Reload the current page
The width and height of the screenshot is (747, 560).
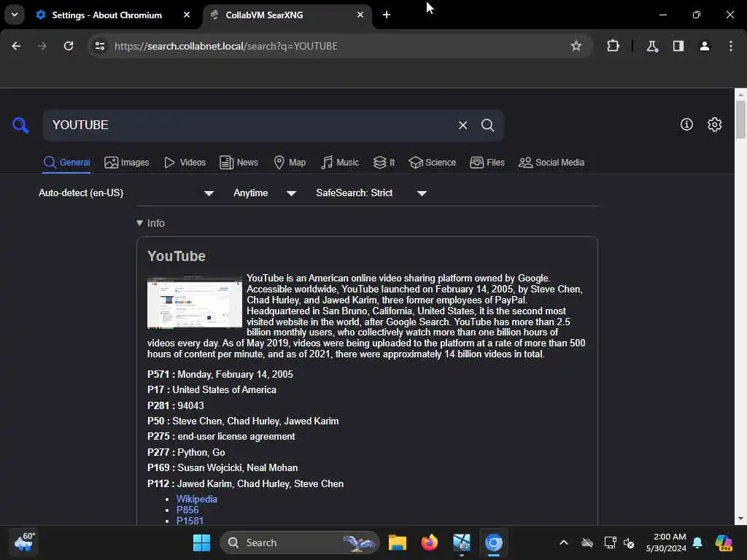69,46
